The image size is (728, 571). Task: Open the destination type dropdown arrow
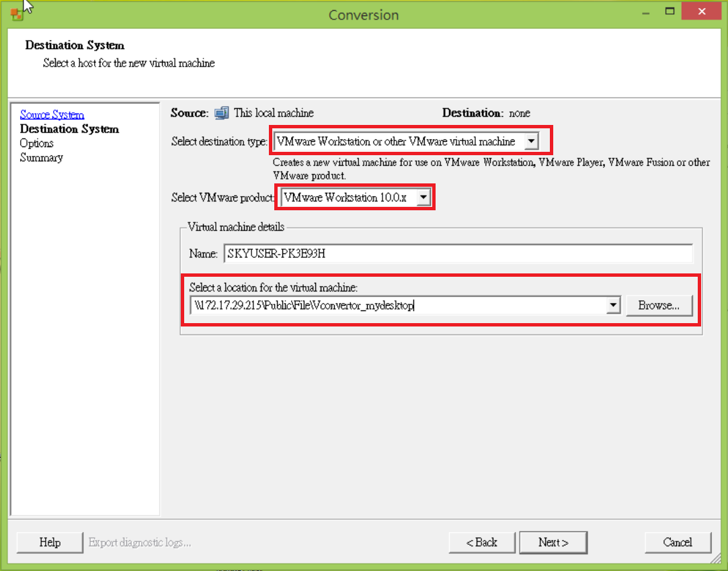(x=532, y=141)
